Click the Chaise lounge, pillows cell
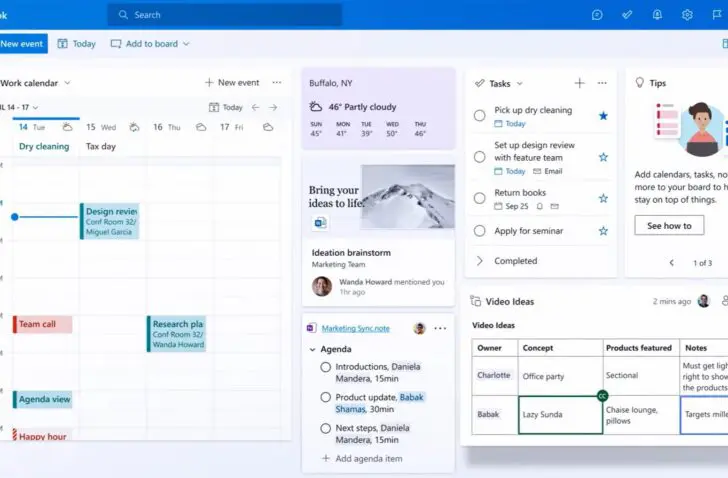 coord(642,415)
